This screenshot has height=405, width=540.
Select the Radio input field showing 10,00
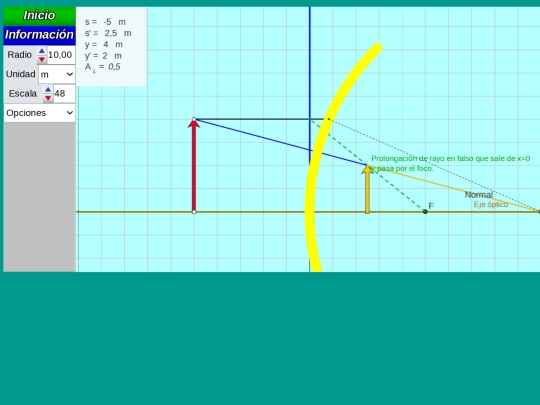coord(61,55)
